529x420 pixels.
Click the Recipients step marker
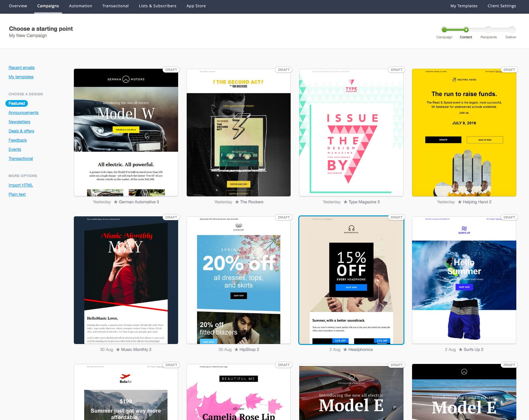click(x=488, y=30)
